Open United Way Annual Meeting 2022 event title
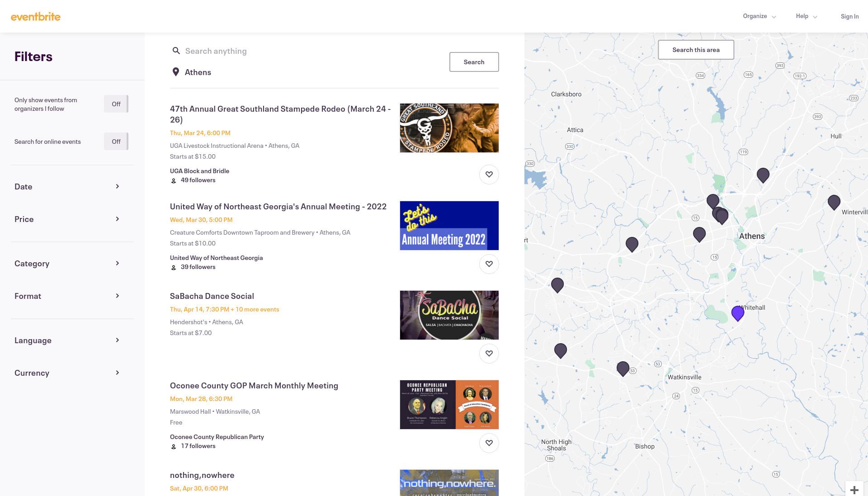The height and width of the screenshot is (496, 868). pos(278,207)
